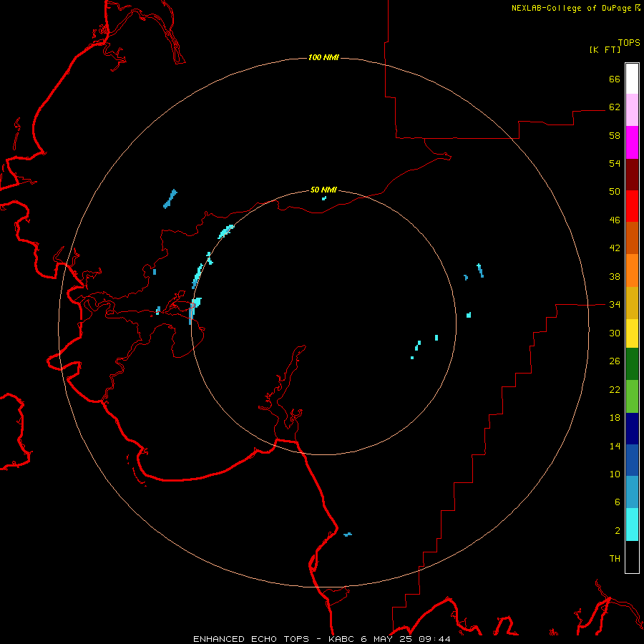
Task: Click the 34 value on the legend
Action: click(x=615, y=304)
